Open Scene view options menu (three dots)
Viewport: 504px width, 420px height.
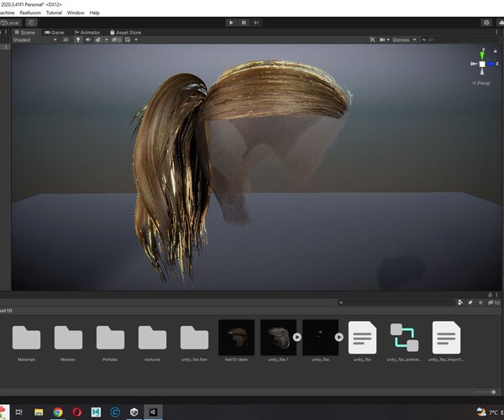pyautogui.click(x=496, y=32)
